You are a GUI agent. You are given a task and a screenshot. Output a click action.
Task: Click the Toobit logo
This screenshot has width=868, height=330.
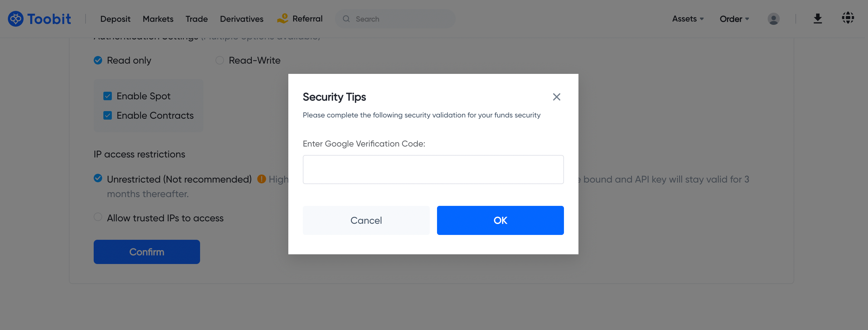coord(39,19)
